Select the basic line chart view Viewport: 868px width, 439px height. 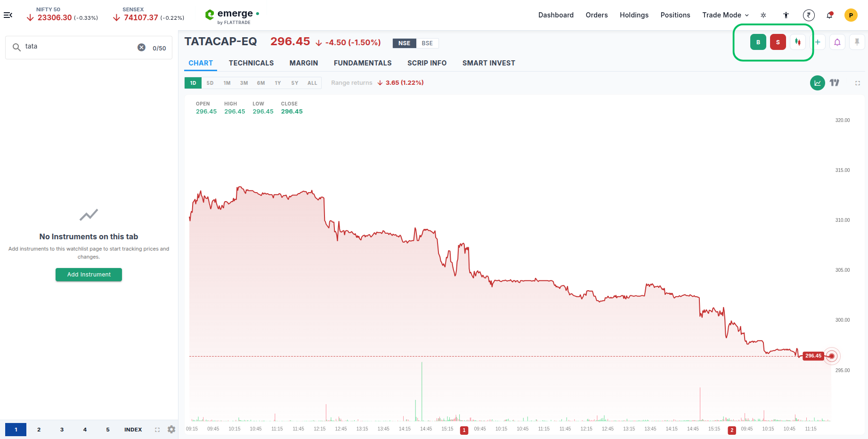click(818, 83)
